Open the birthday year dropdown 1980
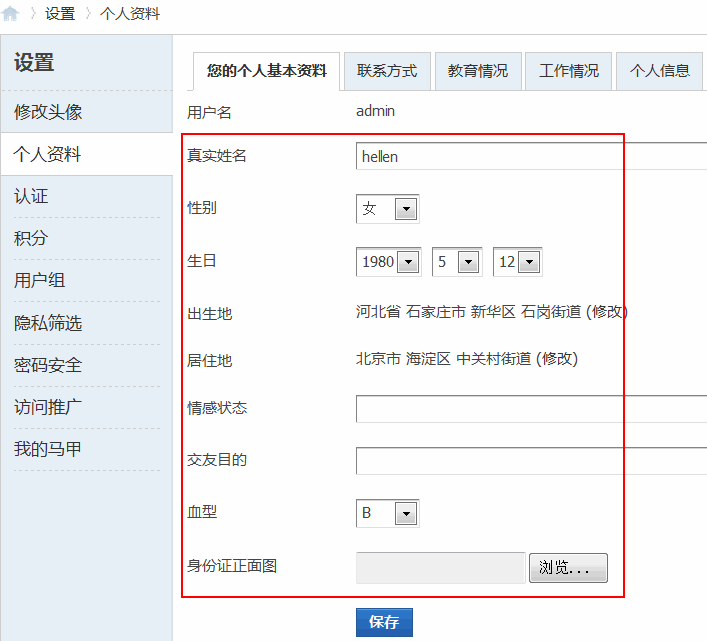The height and width of the screenshot is (641, 707). [x=389, y=261]
